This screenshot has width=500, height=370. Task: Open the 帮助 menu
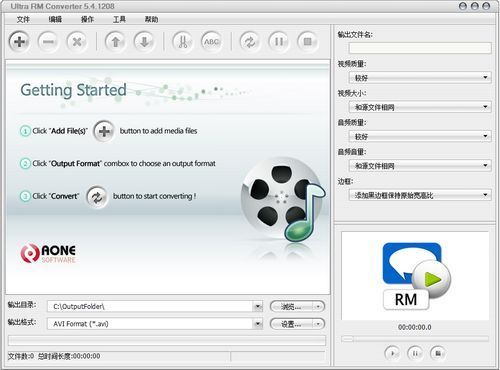pos(151,19)
